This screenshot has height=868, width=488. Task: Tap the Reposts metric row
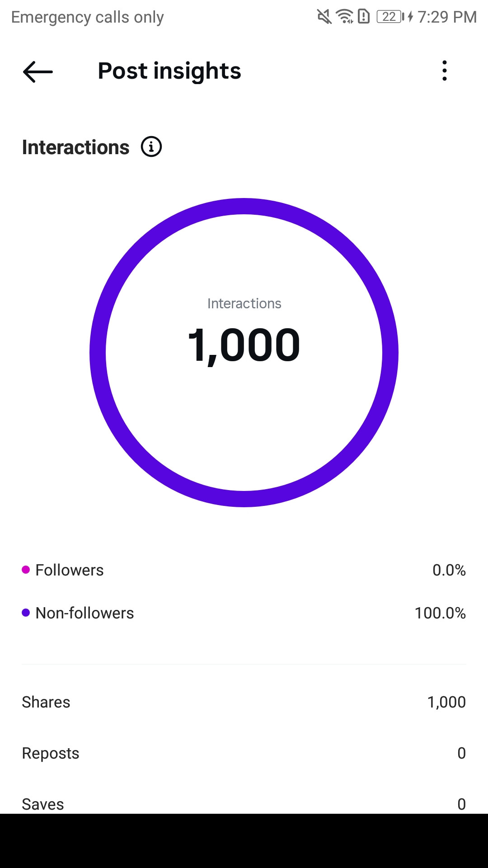(x=244, y=753)
